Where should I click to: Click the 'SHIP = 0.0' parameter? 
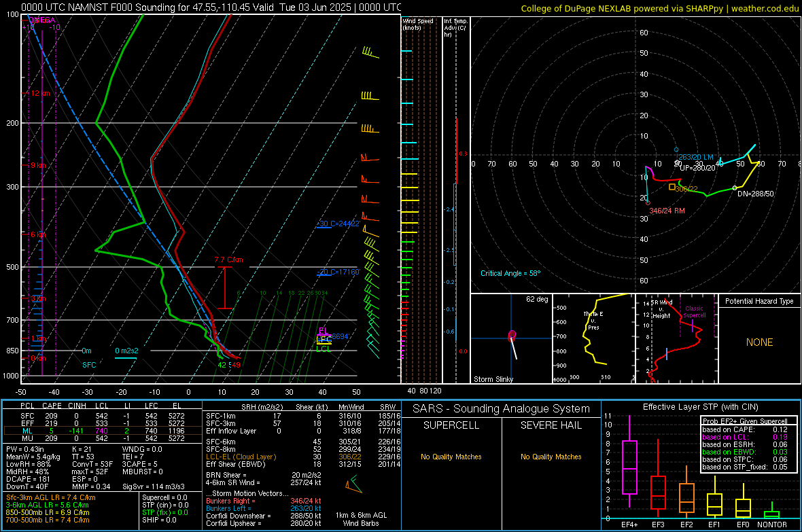click(159, 520)
